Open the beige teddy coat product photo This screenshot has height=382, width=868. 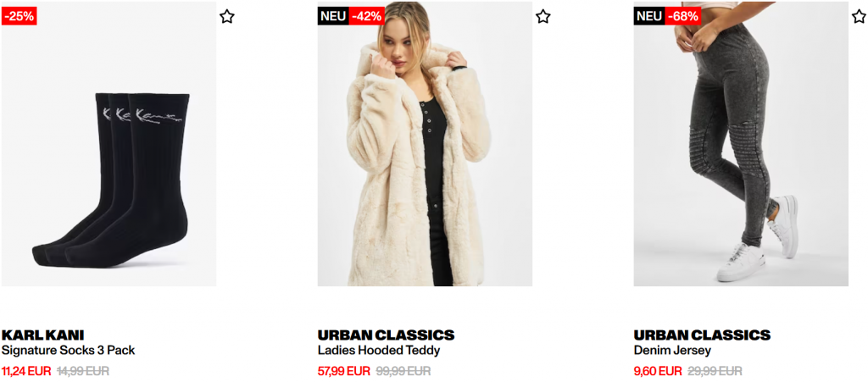tap(425, 144)
